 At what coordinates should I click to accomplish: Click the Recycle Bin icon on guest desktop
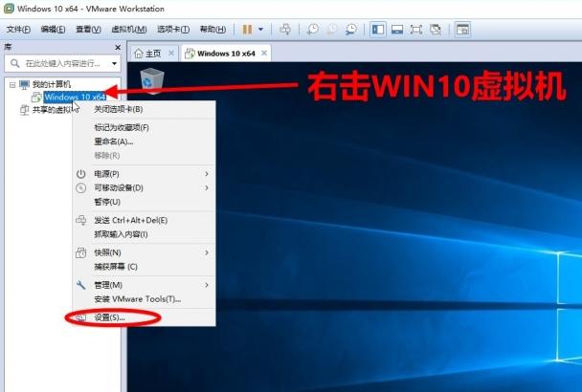pos(152,80)
